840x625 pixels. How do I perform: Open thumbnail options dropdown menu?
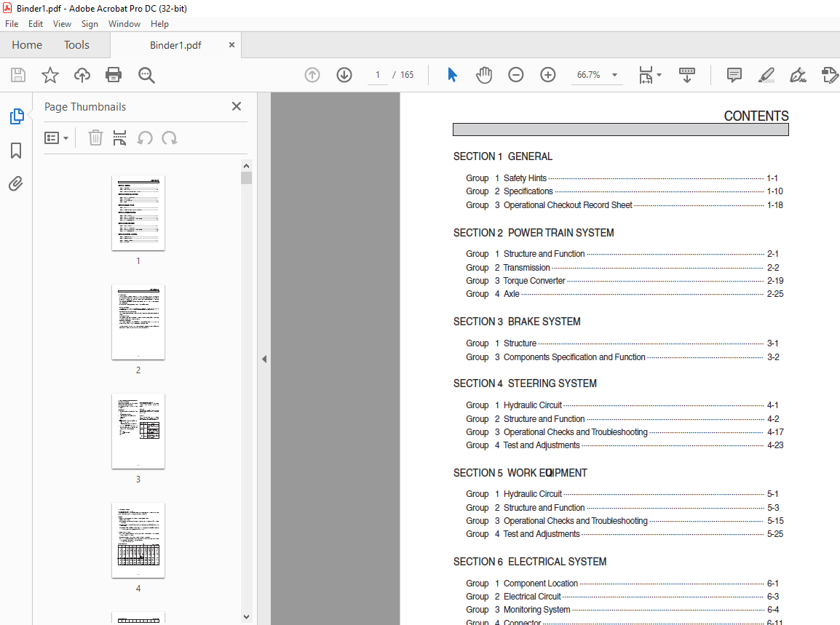[56, 138]
